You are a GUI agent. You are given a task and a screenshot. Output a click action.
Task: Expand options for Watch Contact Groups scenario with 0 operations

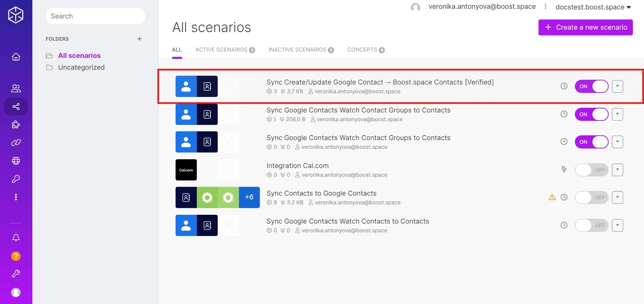tap(617, 142)
